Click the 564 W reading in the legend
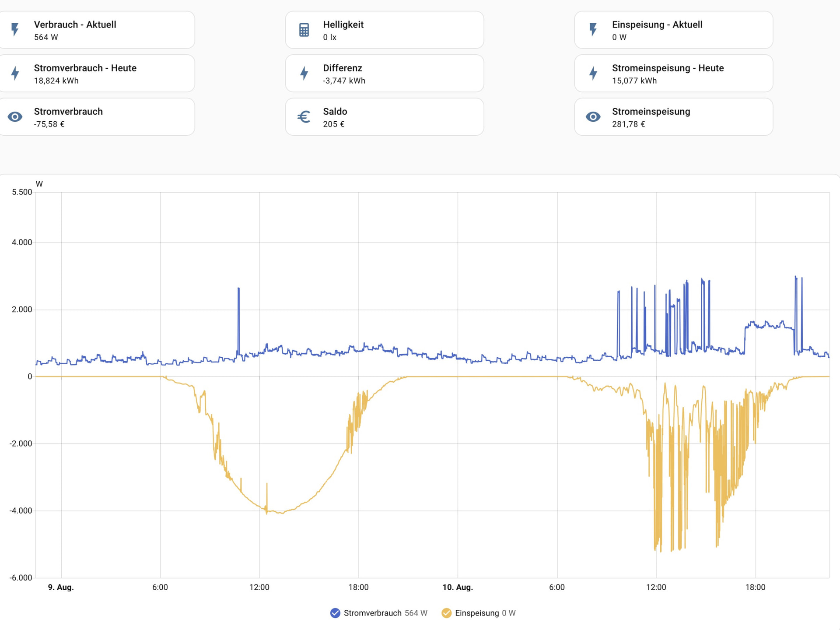Screen dimensions: 840x630 point(416,613)
